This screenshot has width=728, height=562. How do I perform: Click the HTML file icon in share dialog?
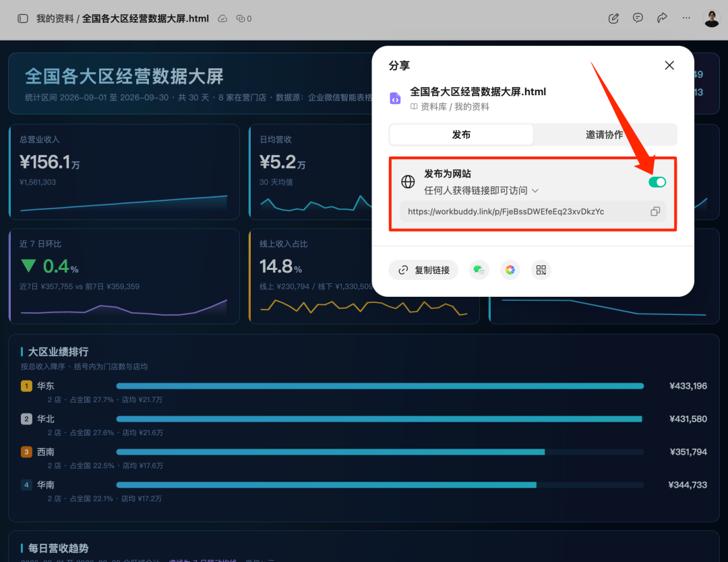(x=395, y=98)
